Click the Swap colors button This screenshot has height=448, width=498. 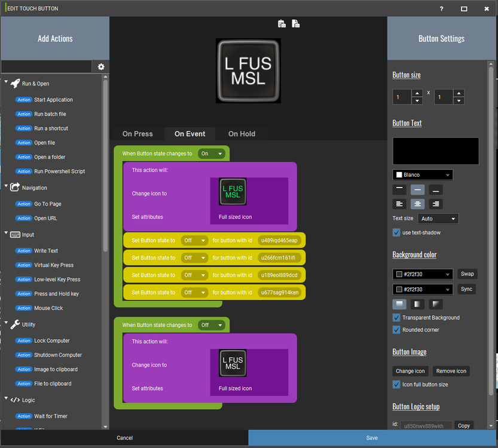[467, 274]
